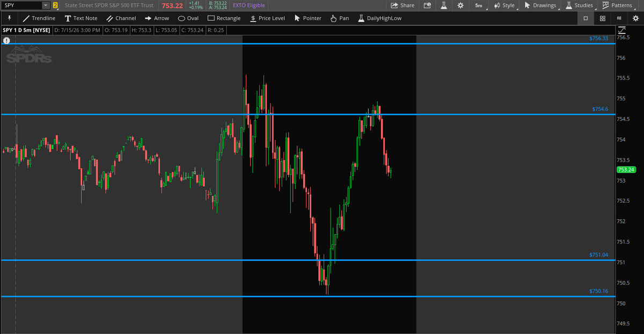644x334 pixels.
Task: Expand the Patterns menu
Action: tap(617, 5)
